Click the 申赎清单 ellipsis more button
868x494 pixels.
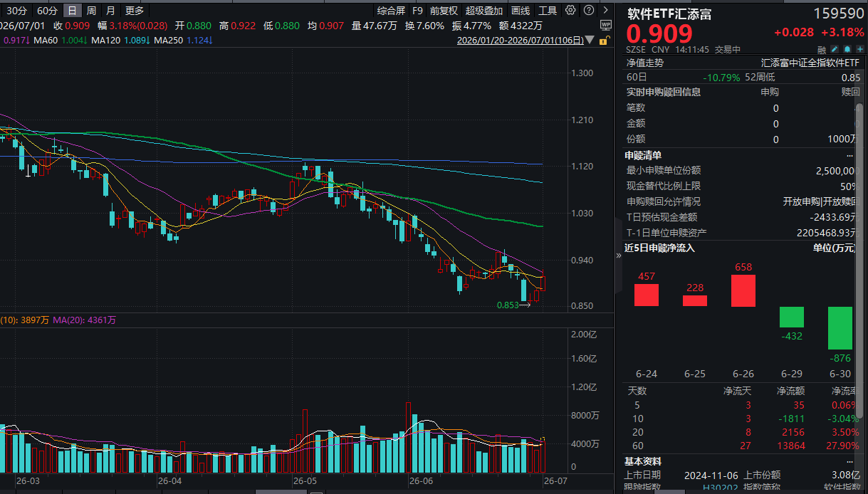pos(849,155)
